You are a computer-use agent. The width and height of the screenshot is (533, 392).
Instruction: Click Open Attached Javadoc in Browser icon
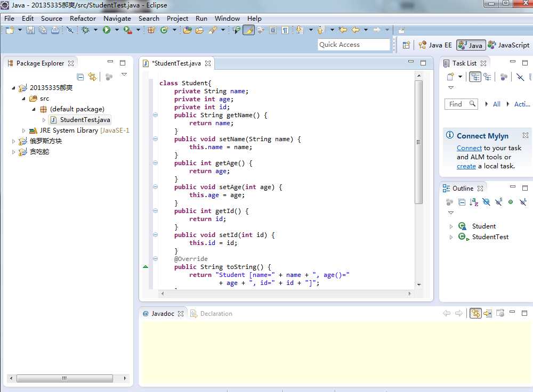(500, 313)
